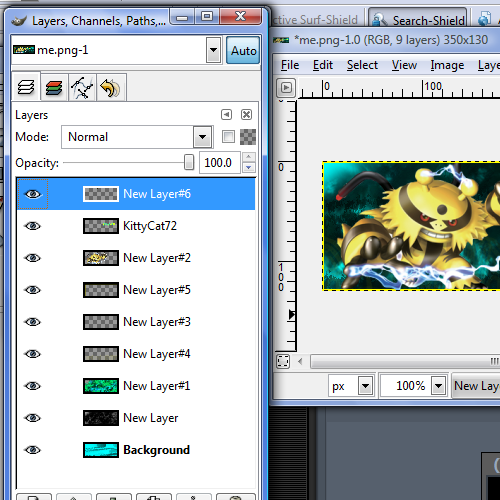The width and height of the screenshot is (500, 500).
Task: Click the scroll left arrow in image window
Action: click(300, 361)
